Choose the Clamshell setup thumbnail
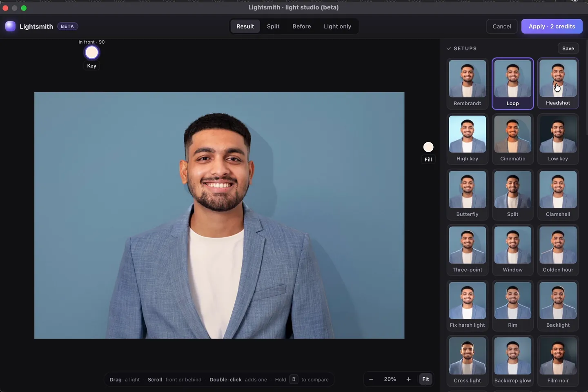Image resolution: width=588 pixels, height=392 pixels. click(x=558, y=195)
